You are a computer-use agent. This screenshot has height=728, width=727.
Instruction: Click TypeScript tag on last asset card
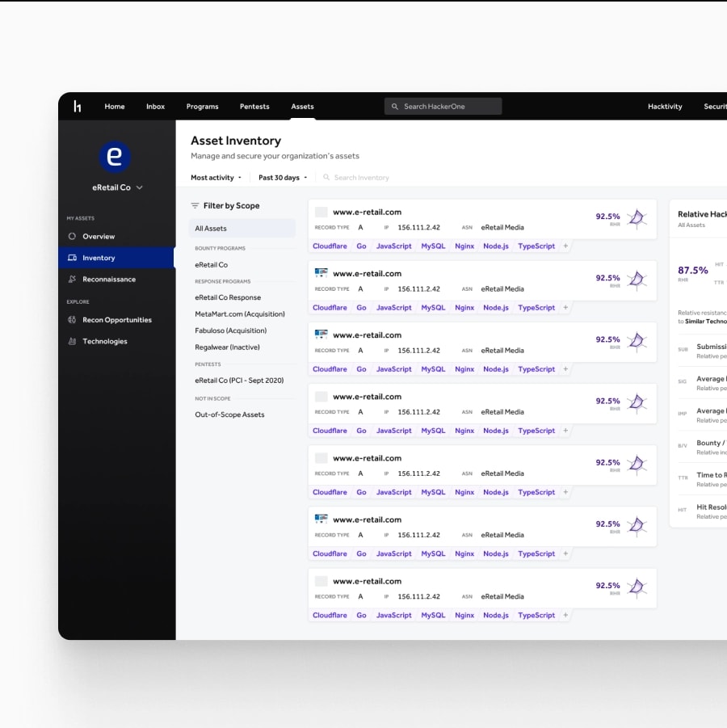tap(536, 615)
